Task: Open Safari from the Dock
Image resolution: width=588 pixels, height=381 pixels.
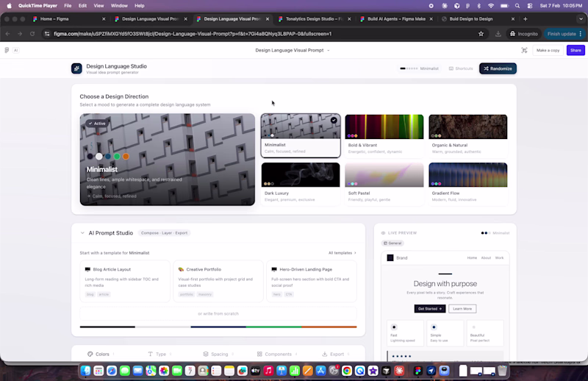Action: [112, 371]
